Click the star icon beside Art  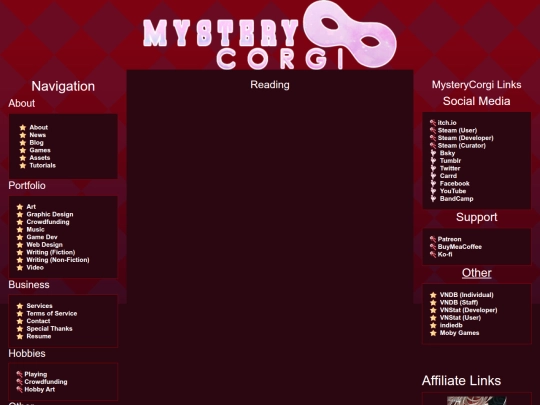click(x=20, y=207)
